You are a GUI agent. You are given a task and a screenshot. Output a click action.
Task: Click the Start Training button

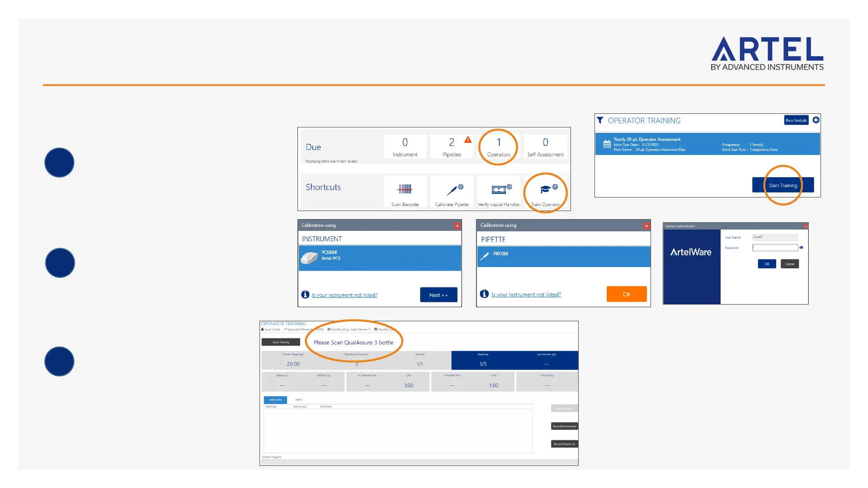tap(783, 185)
